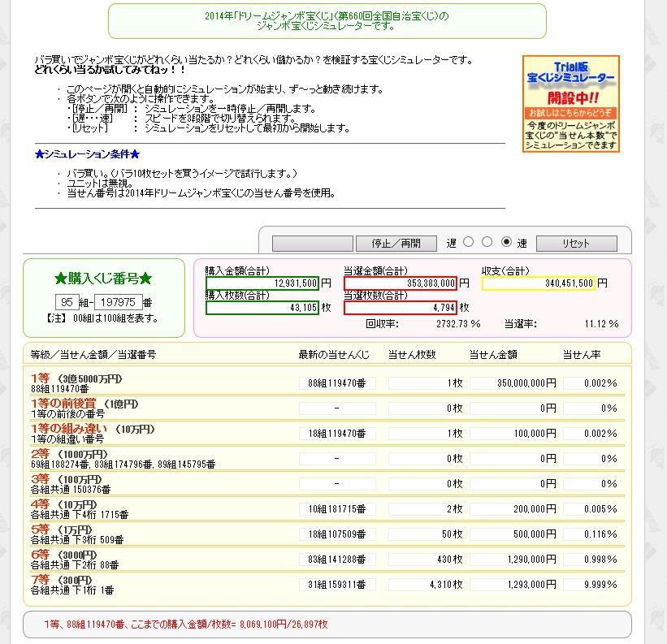Click the 5等 winning count 50枚 cell
This screenshot has width=667, height=644.
[426, 534]
